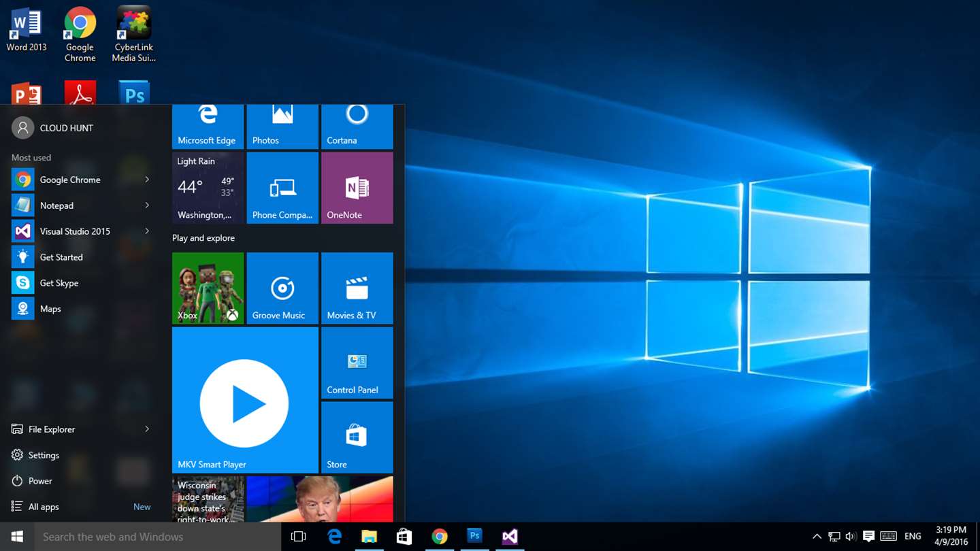Viewport: 980px width, 551px height.
Task: Open the touch keyboard tray icon
Action: pos(888,537)
